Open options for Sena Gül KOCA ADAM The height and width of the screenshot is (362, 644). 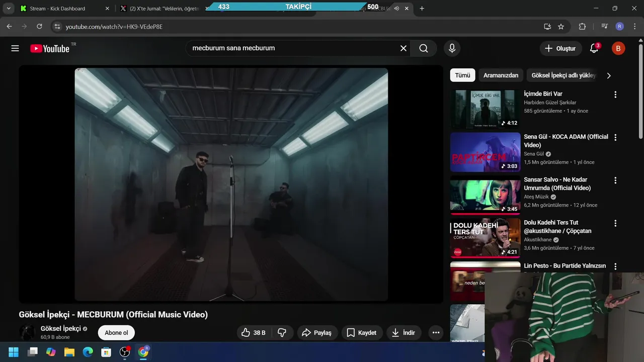615,137
